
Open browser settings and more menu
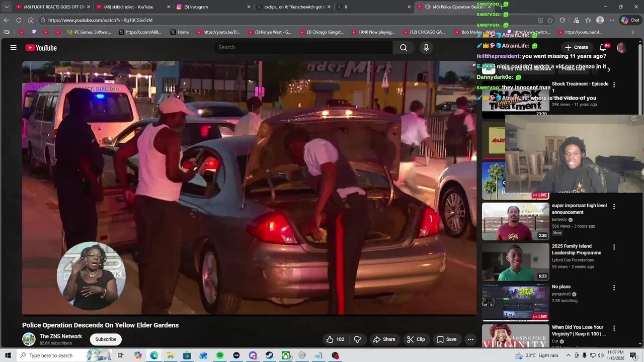point(612,20)
